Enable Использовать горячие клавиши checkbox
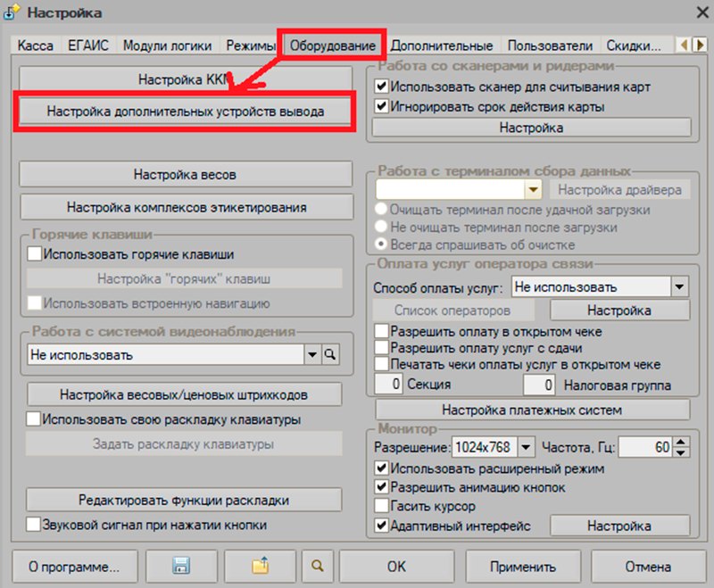 click(34, 253)
